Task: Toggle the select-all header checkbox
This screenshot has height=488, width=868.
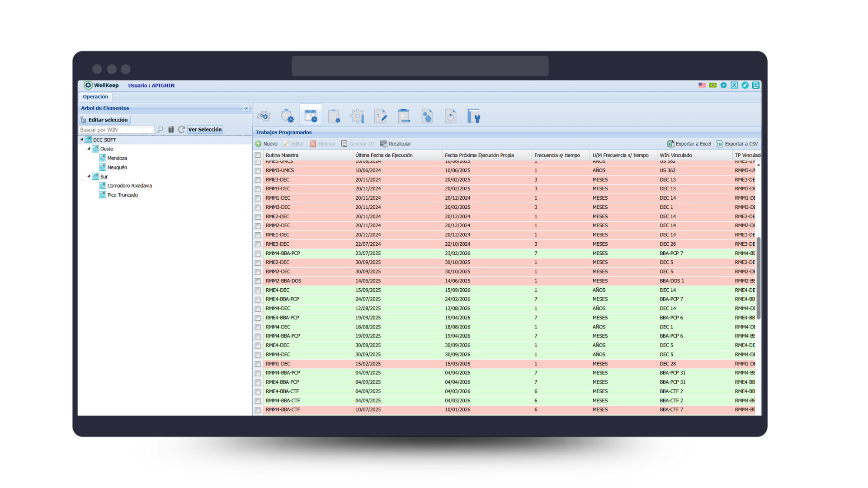Action: point(258,155)
